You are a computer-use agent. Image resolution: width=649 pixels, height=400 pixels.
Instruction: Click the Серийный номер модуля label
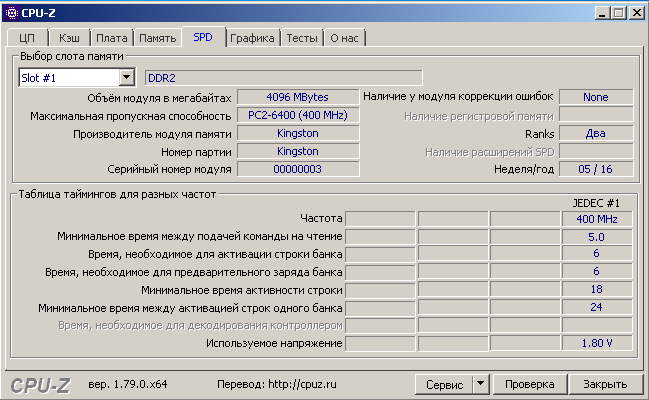point(169,169)
